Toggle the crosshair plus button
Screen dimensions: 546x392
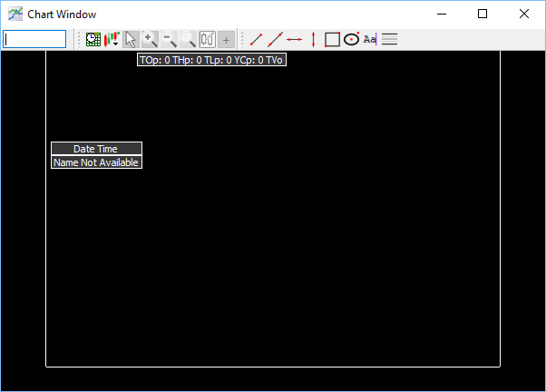[x=226, y=39]
